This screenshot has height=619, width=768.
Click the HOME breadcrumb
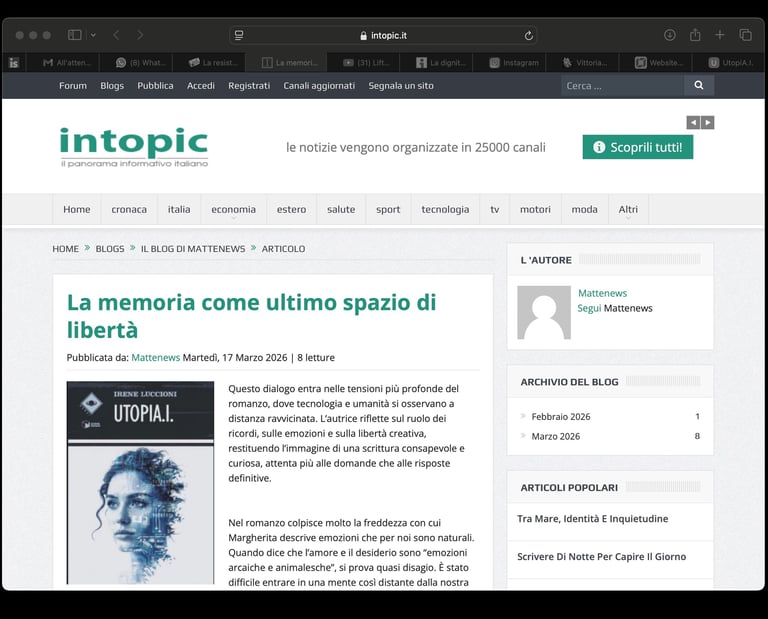pyautogui.click(x=66, y=249)
